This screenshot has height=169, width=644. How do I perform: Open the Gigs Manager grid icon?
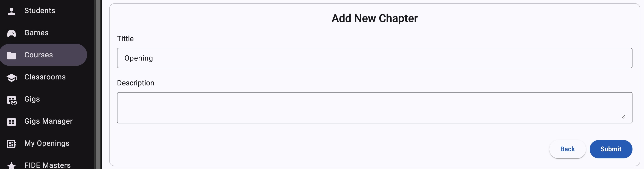coord(12,122)
